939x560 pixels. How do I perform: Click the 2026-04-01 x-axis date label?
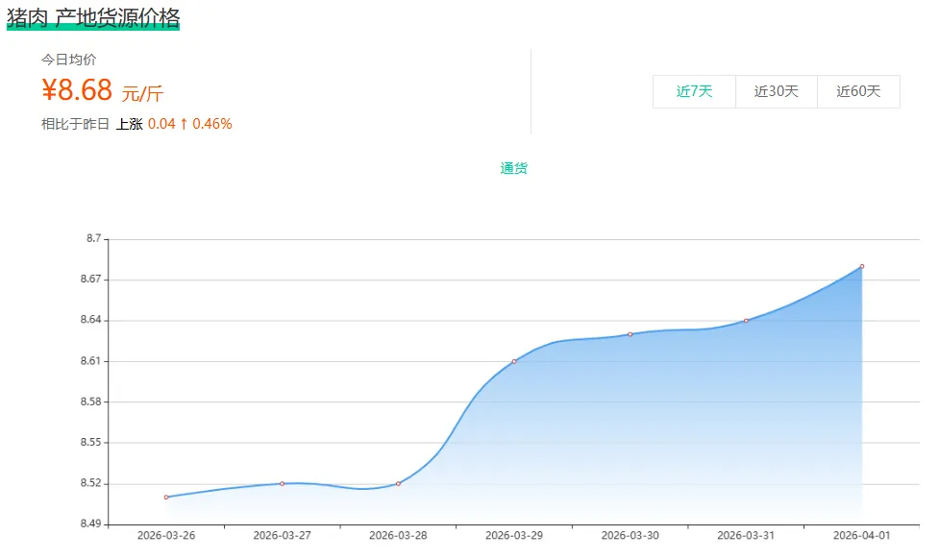862,535
